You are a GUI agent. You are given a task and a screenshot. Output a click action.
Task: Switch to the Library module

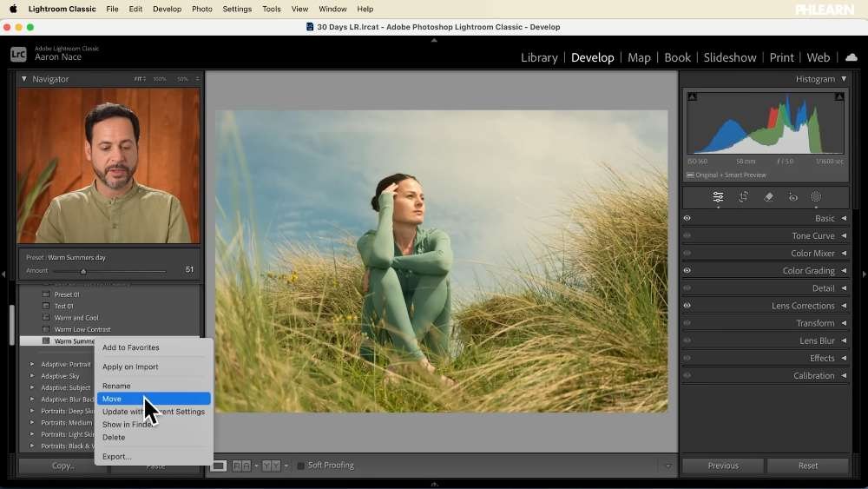click(539, 57)
